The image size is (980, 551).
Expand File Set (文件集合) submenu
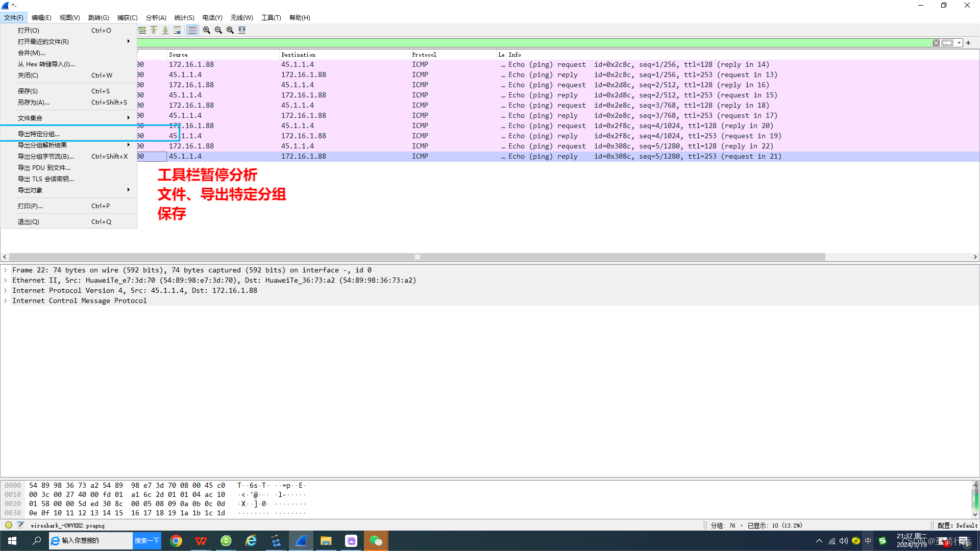tap(68, 118)
